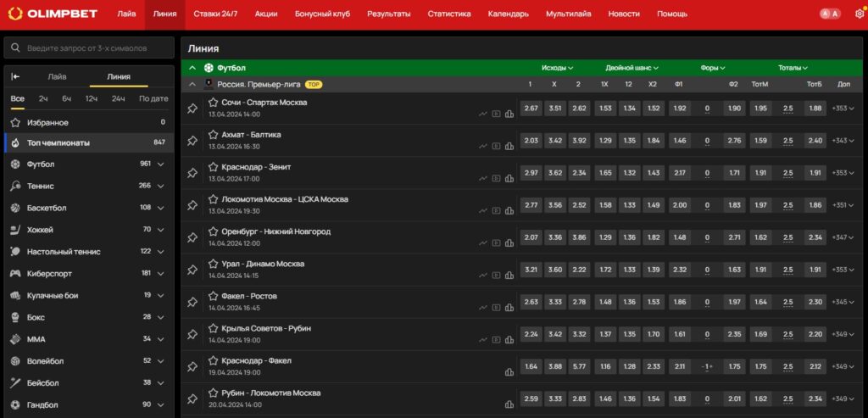The width and height of the screenshot is (868, 418).
Task: Open video icon for Крылья Советов - Рубин
Action: pyautogui.click(x=496, y=340)
